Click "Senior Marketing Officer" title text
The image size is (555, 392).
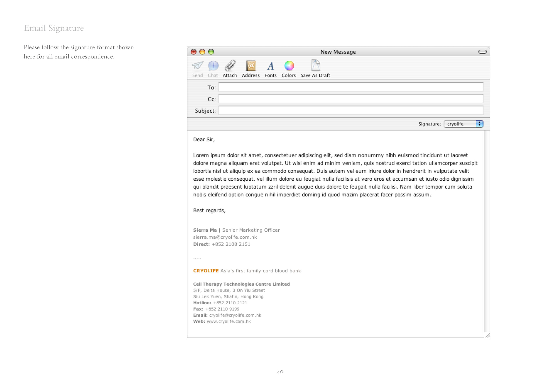point(251,230)
